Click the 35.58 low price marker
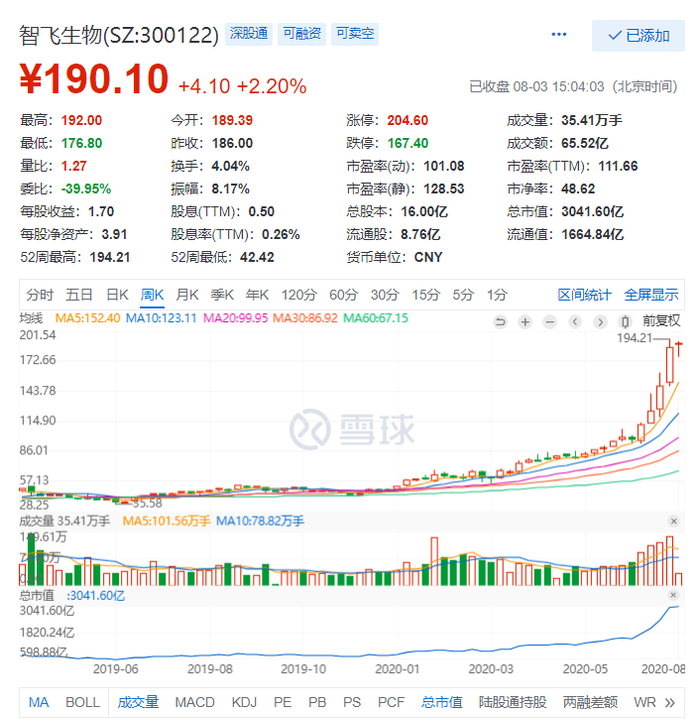 pos(147,503)
